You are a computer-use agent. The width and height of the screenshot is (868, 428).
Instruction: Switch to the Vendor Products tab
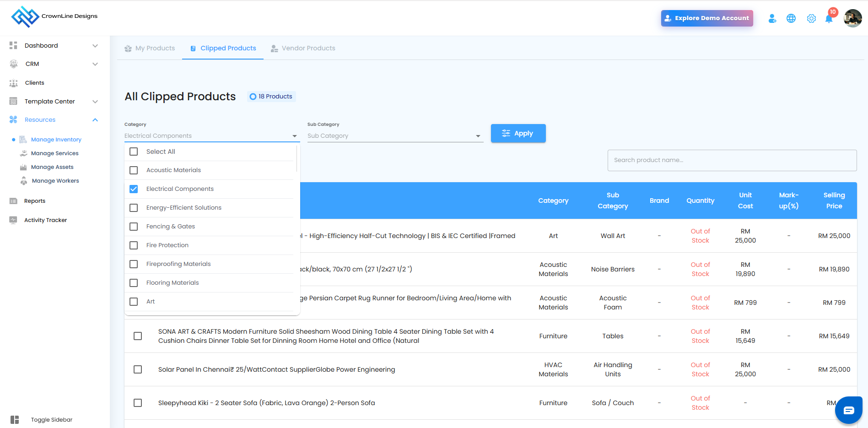(303, 49)
